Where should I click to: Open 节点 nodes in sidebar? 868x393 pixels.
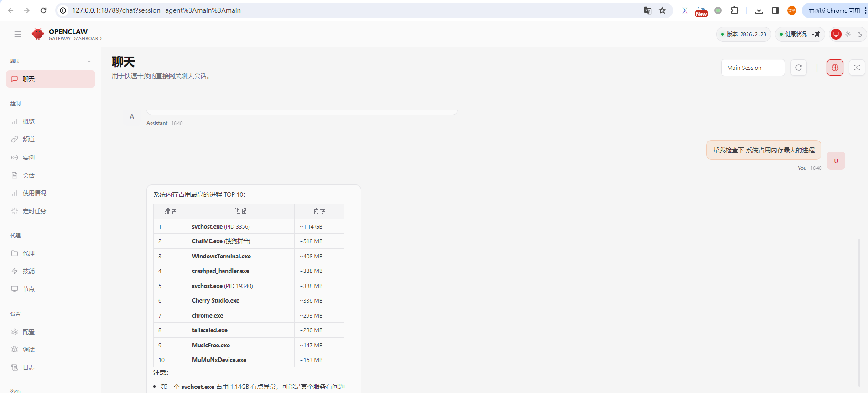click(51, 289)
